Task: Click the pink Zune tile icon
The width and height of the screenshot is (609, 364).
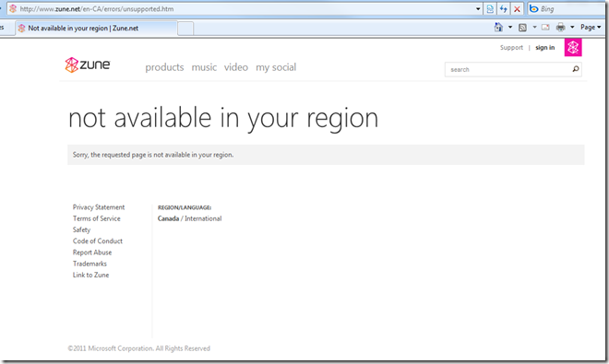Action: 573,47
